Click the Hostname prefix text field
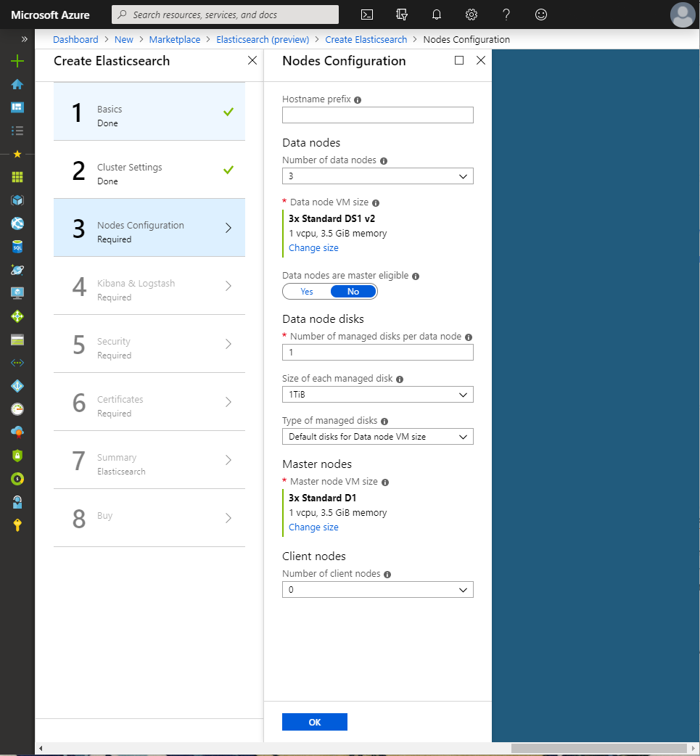Image resolution: width=700 pixels, height=756 pixels. click(x=377, y=115)
